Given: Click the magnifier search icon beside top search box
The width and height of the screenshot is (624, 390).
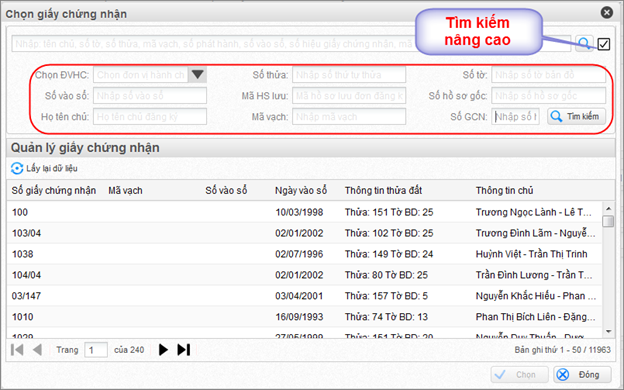Looking at the screenshot, I should click(584, 43).
